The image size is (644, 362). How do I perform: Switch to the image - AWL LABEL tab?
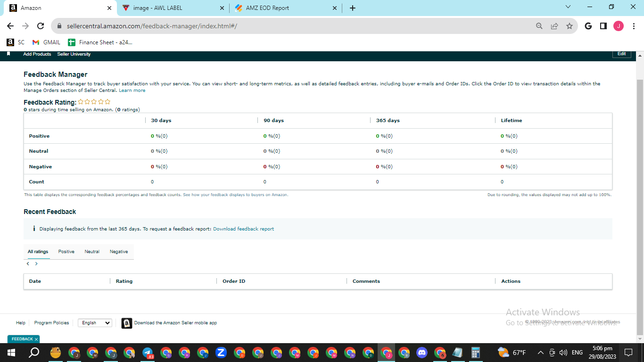[173, 8]
